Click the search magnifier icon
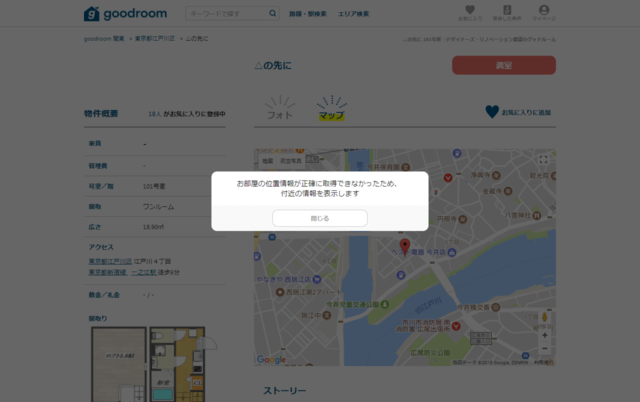Screen dimensions: 640x402 click(273, 13)
